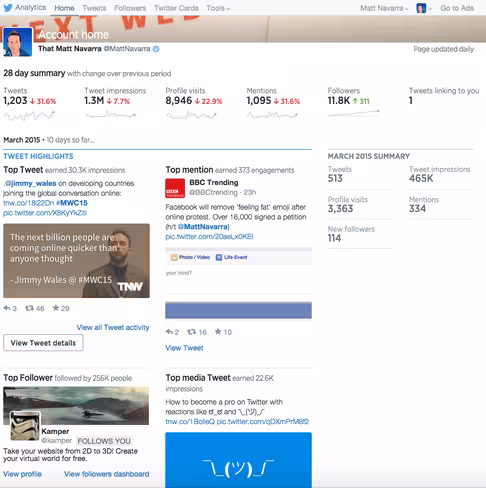Open pic.twitter.com/20aeLx0KEI link
486x488 pixels.
click(209, 236)
